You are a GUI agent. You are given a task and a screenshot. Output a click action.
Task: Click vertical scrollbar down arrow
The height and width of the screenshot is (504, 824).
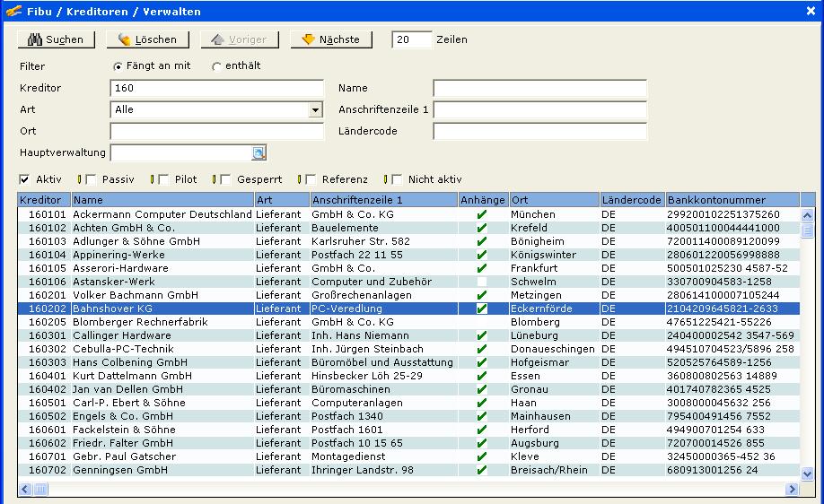point(808,474)
